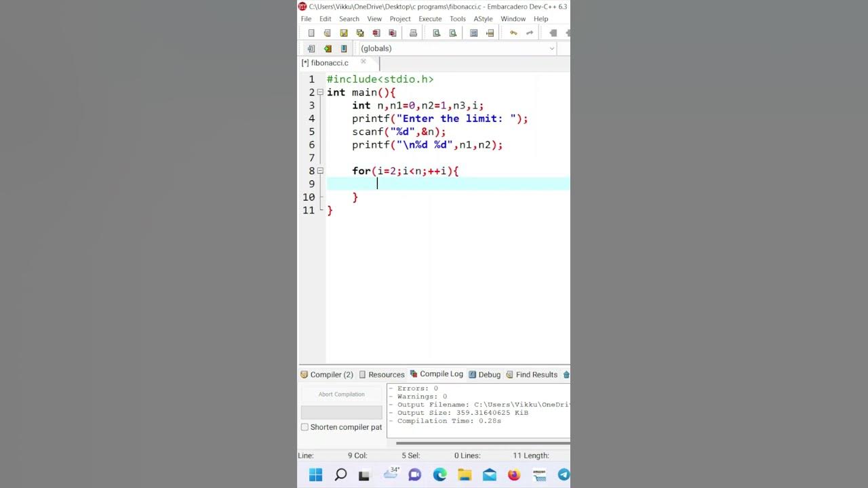Open the Project menu

[x=400, y=19]
